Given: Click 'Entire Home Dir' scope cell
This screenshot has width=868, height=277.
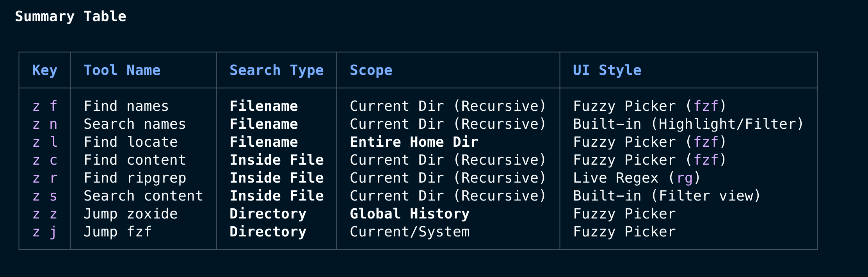Looking at the screenshot, I should 414,142.
